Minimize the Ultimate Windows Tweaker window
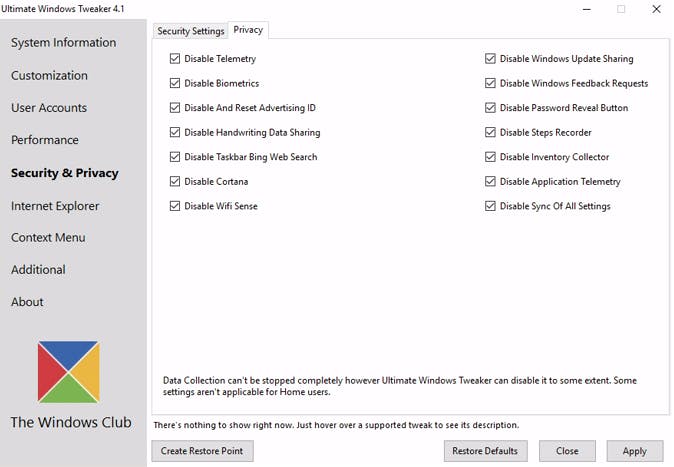The height and width of the screenshot is (467, 674). point(584,9)
